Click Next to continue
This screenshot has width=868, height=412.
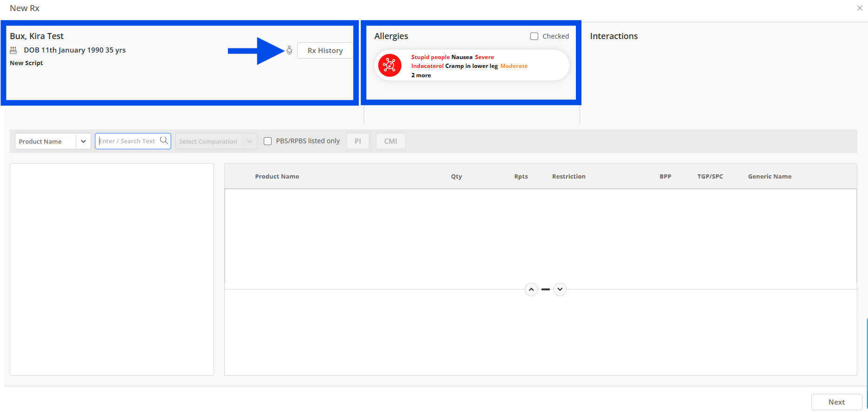[x=836, y=402]
